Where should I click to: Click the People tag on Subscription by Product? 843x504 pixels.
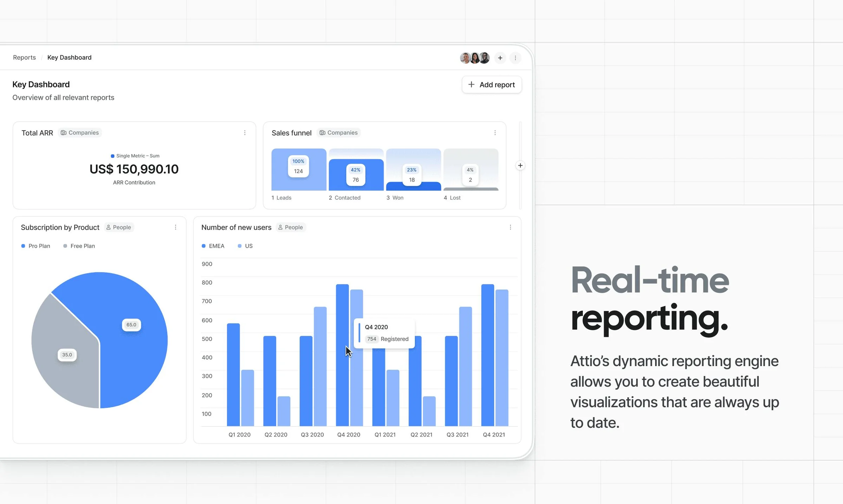point(119,227)
